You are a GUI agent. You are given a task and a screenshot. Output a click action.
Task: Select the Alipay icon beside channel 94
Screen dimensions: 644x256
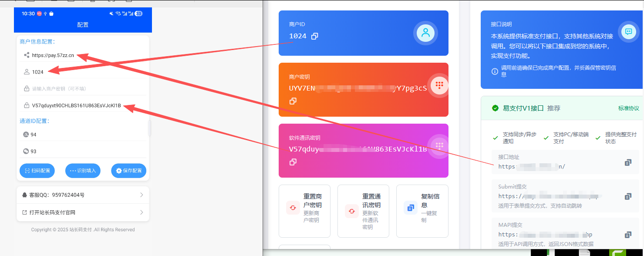[26, 135]
